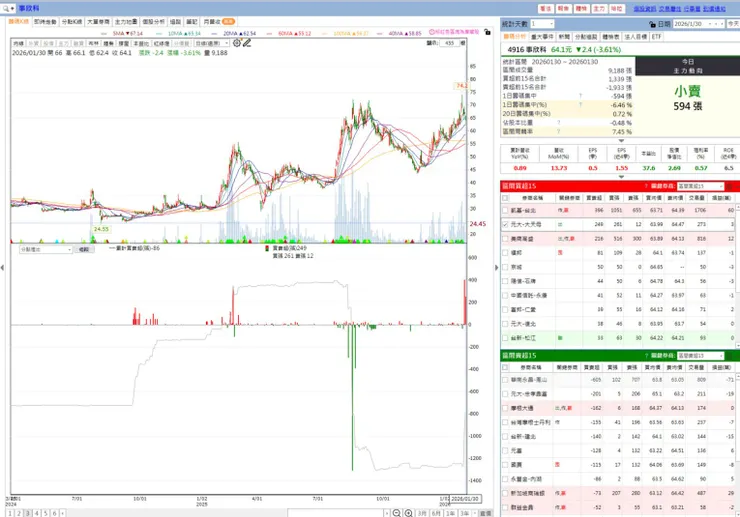Screen dimensions: 740x517
Task: Open the 法人目標 tab
Action: tap(636, 36)
